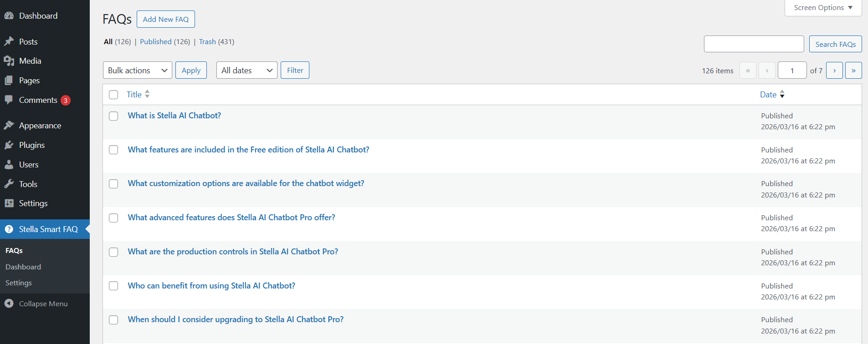
Task: Click the Plugins plug icon
Action: [9, 145]
